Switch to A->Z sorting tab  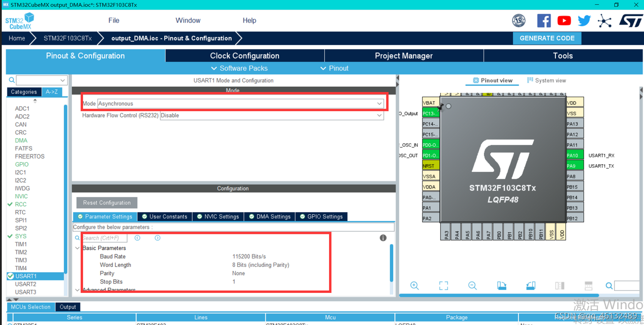pos(52,92)
